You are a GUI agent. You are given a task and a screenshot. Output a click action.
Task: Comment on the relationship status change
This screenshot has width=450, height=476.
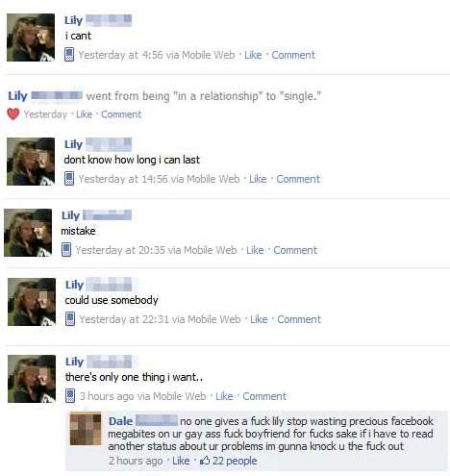(x=121, y=114)
